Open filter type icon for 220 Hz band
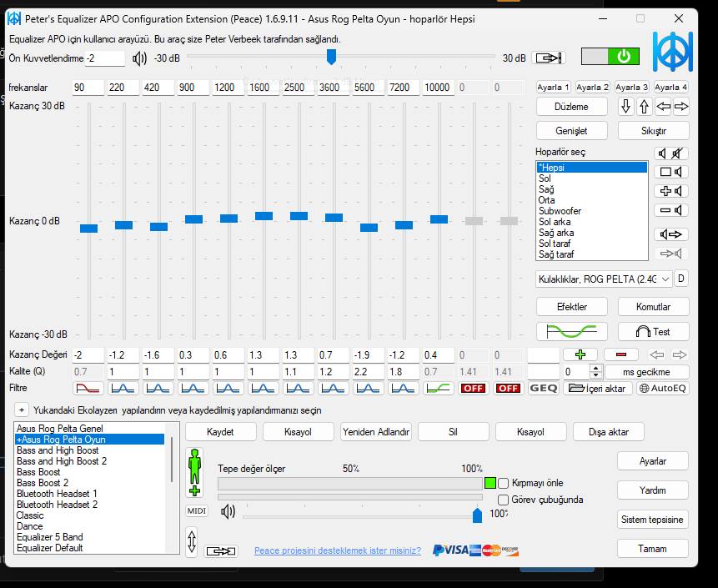The height and width of the screenshot is (588, 718). click(123, 389)
